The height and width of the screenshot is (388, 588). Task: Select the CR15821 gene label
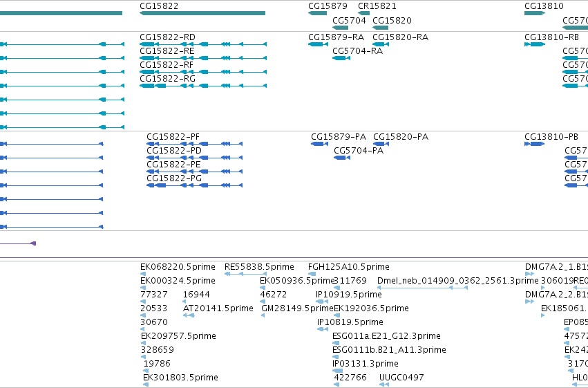(x=377, y=6)
